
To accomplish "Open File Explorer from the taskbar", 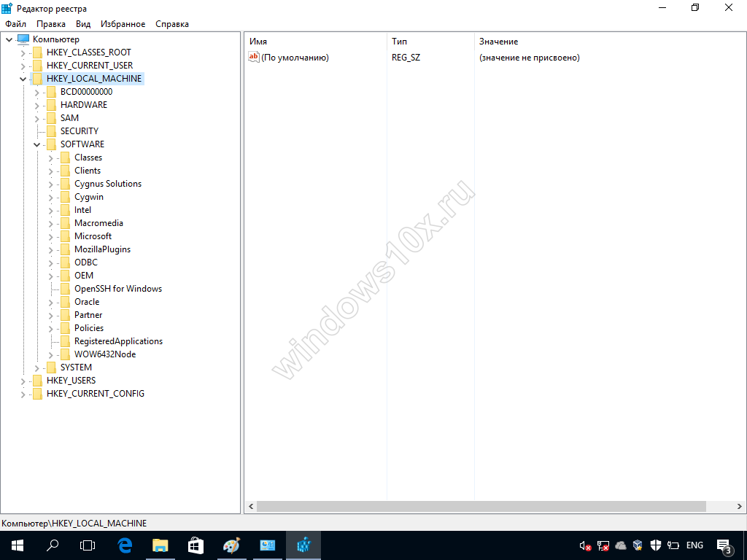I will (160, 545).
